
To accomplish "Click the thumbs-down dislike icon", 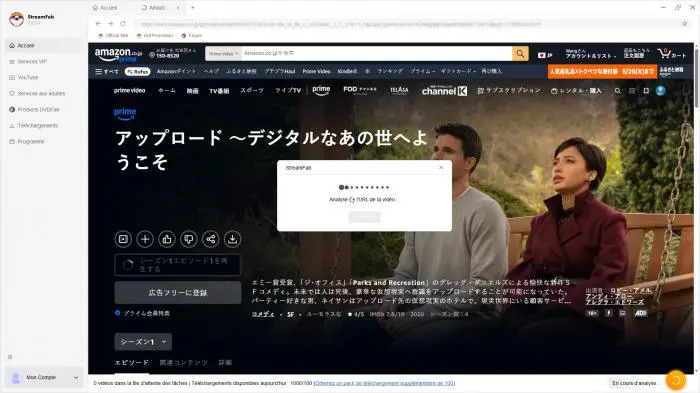I will (x=189, y=239).
